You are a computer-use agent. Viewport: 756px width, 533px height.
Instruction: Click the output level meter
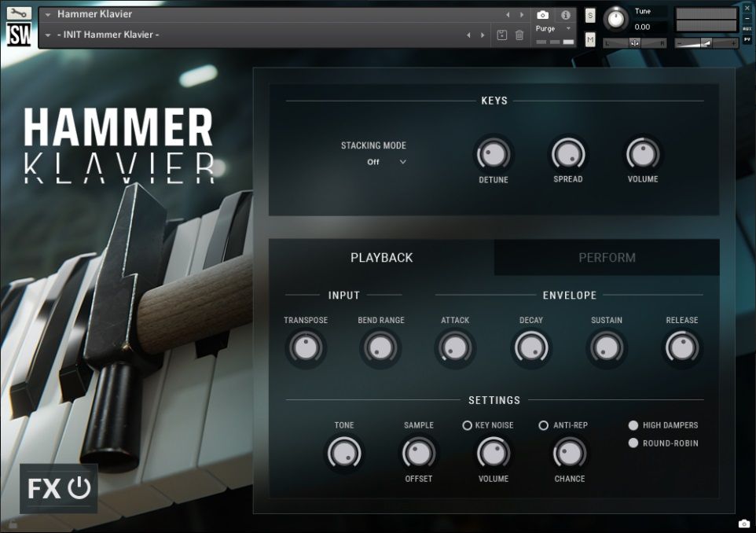706,20
